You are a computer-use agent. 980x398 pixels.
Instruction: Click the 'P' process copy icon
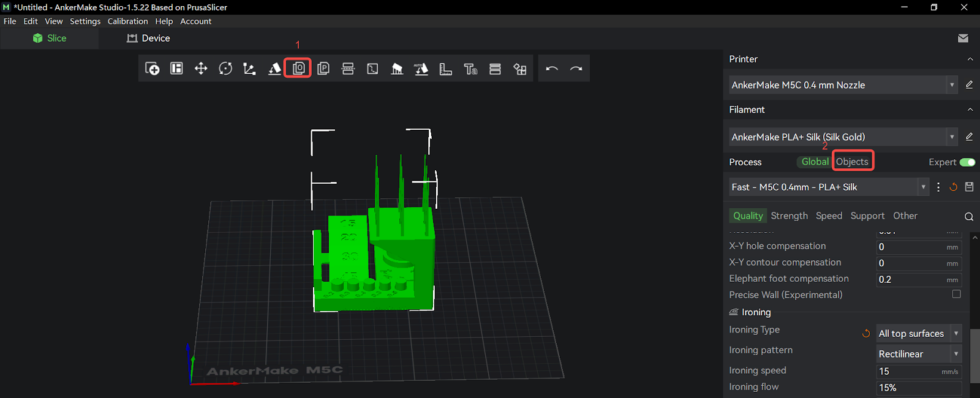pos(323,69)
